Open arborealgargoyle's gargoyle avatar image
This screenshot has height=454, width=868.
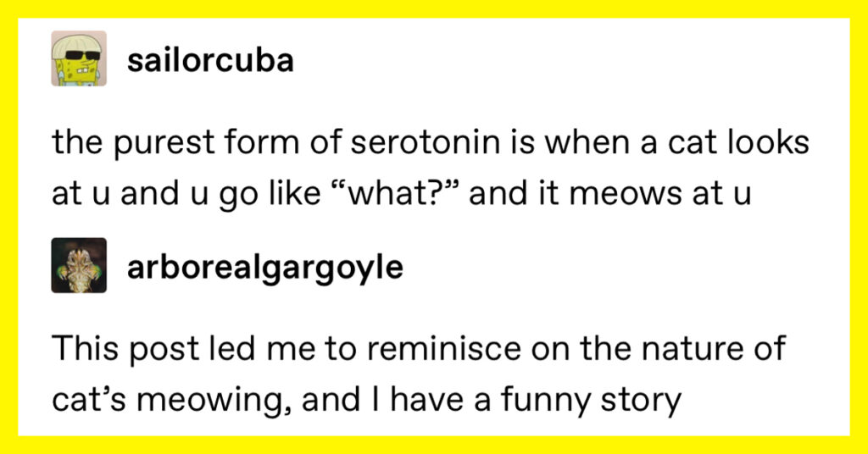point(79,265)
